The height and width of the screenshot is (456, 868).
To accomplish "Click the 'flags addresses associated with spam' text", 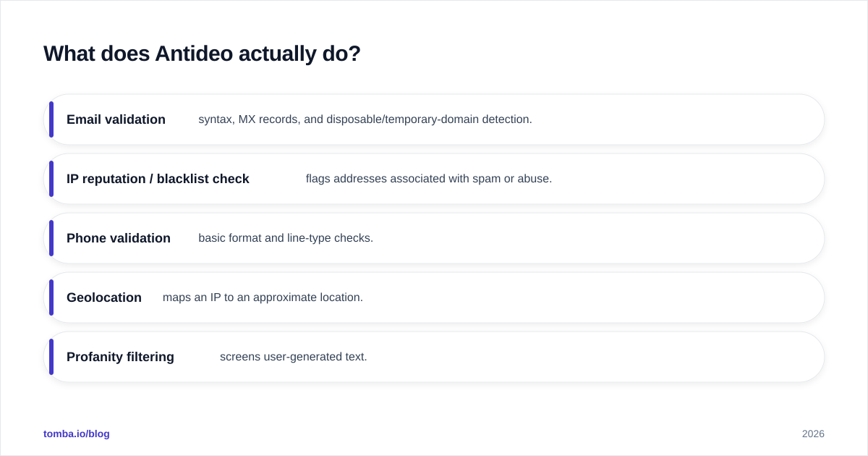I will point(429,179).
